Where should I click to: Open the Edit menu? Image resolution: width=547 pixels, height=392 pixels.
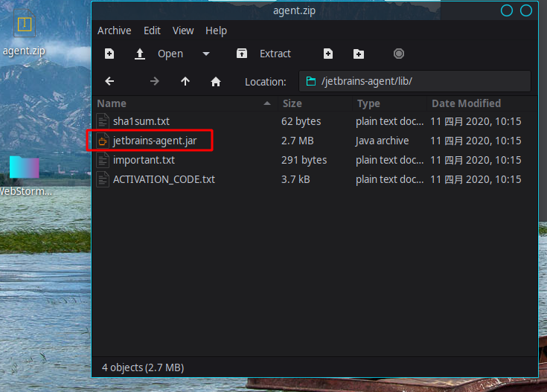point(152,30)
